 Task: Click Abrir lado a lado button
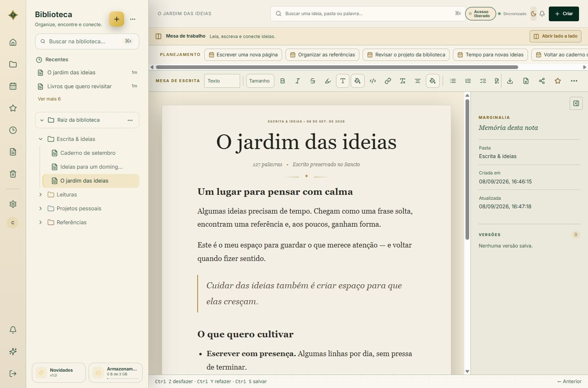555,36
